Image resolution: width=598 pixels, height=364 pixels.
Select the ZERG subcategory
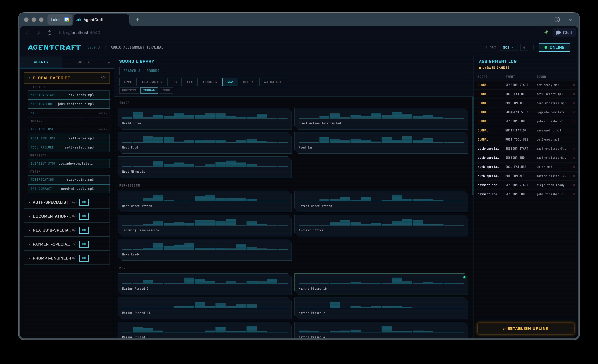[166, 91]
